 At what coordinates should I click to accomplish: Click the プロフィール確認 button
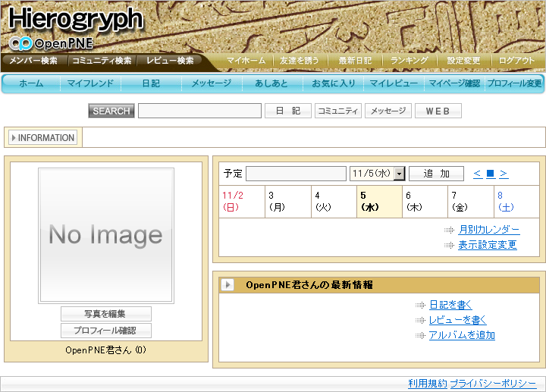(x=106, y=331)
